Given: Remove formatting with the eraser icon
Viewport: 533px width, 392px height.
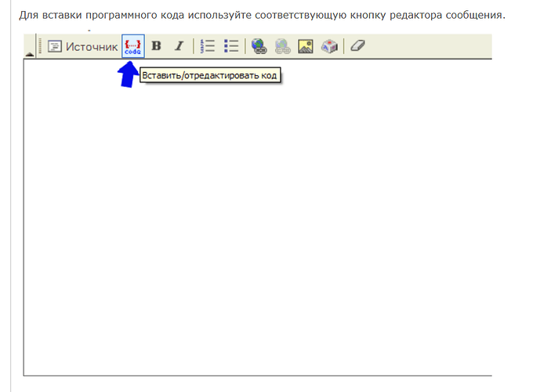Looking at the screenshot, I should [x=357, y=45].
